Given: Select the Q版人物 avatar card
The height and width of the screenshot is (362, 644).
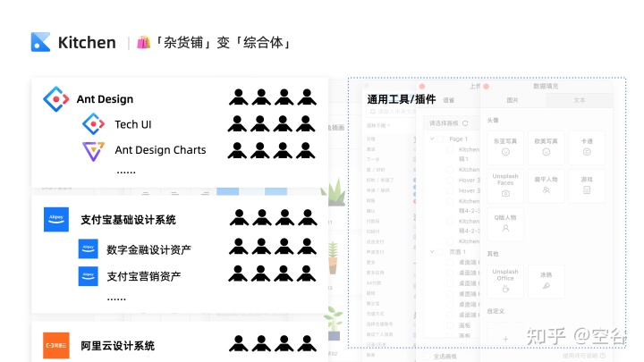Looking at the screenshot, I should point(505,223).
